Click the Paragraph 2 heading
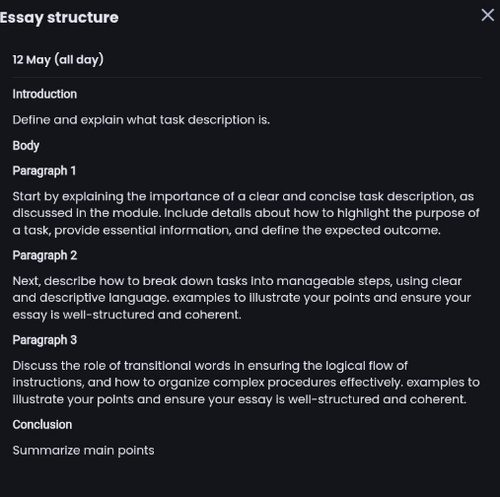 tap(45, 256)
